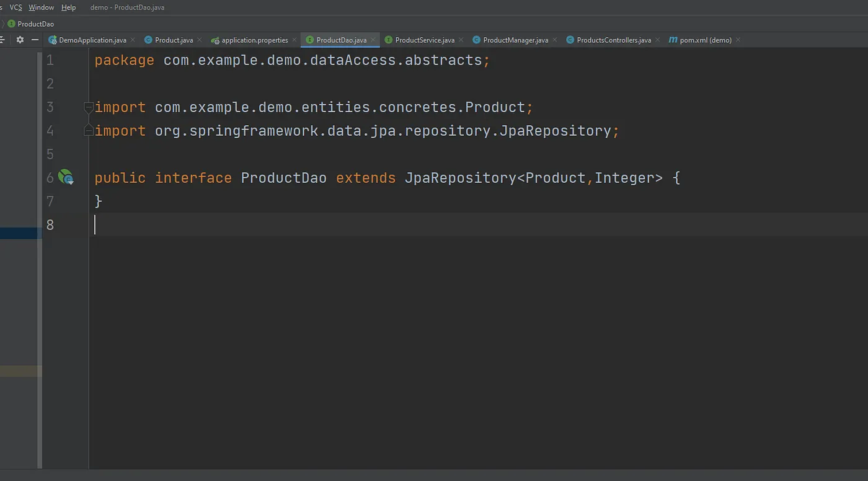Close the application.properties tab
Screen dimensions: 868x481
[294, 40]
